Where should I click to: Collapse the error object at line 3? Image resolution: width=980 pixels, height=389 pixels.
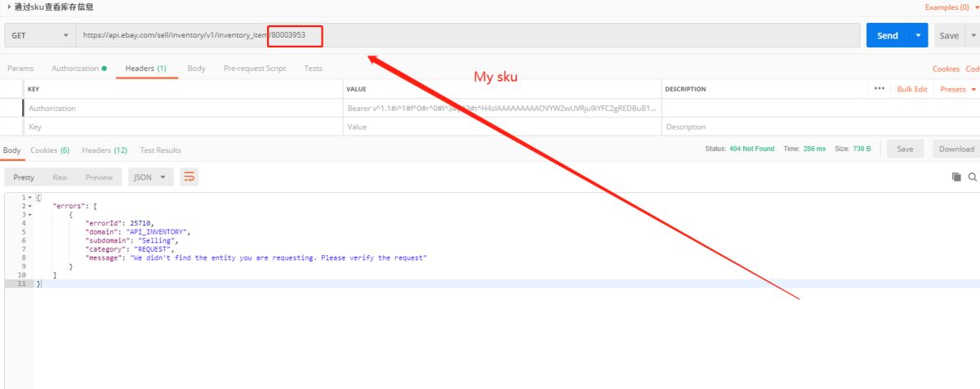coord(30,215)
